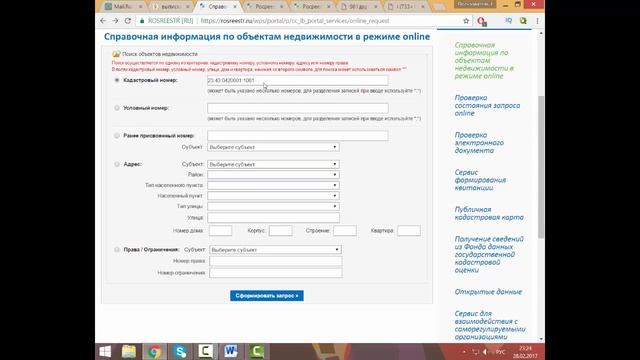Close the 981.jpg tab
The width and height of the screenshot is (640, 360).
pyautogui.click(x=376, y=7)
